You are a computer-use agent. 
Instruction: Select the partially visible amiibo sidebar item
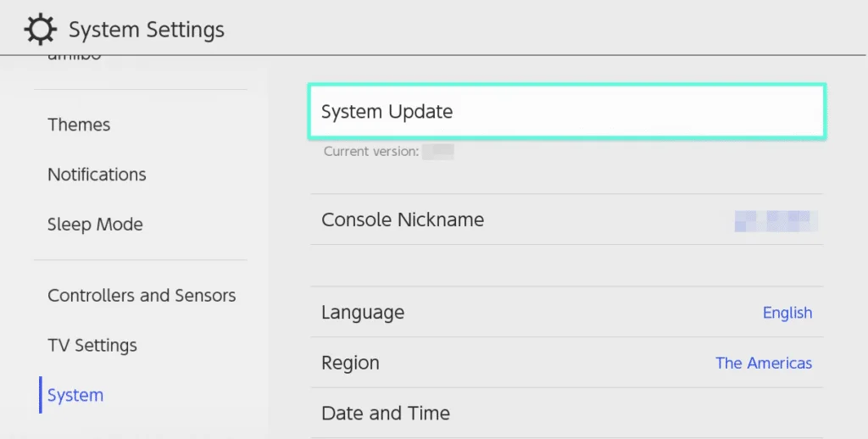pyautogui.click(x=75, y=58)
